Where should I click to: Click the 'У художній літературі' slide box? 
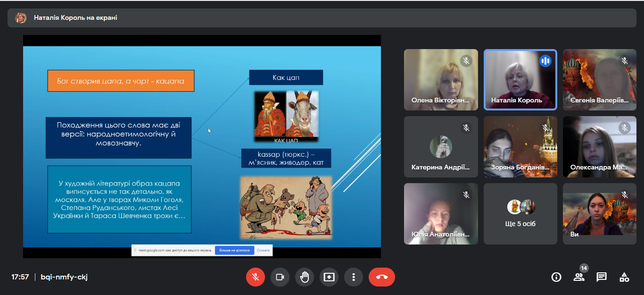pos(119,199)
